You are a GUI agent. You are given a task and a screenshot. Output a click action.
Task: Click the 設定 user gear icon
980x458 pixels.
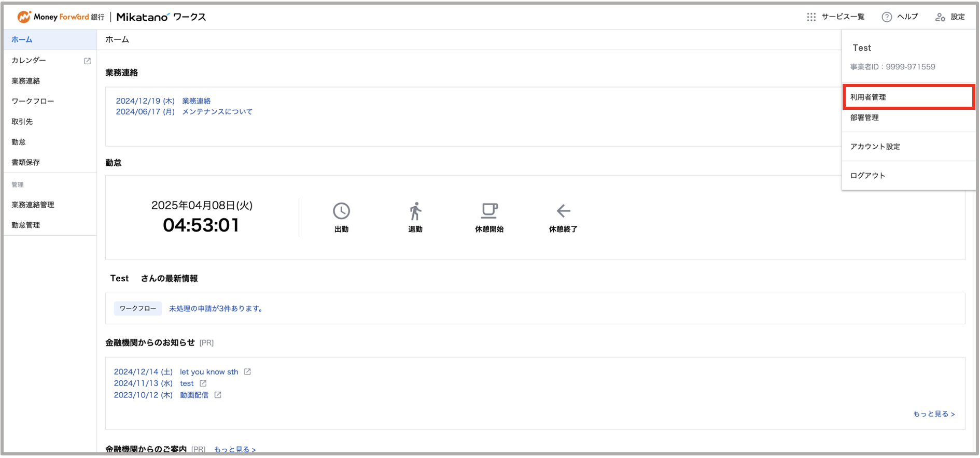[940, 17]
